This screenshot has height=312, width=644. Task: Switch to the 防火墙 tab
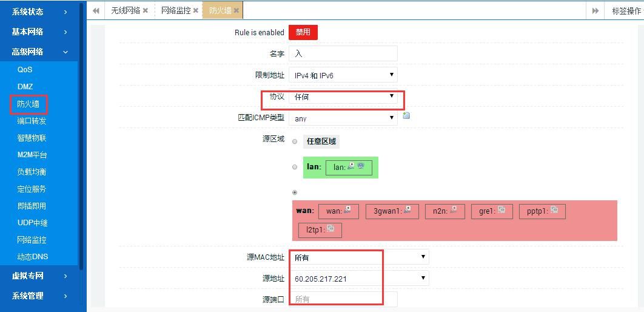(220, 11)
